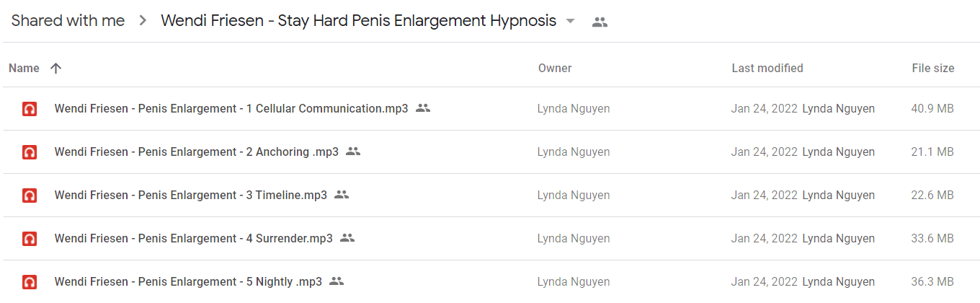Click the audio icon for 3 Timeline.mp3

30,196
